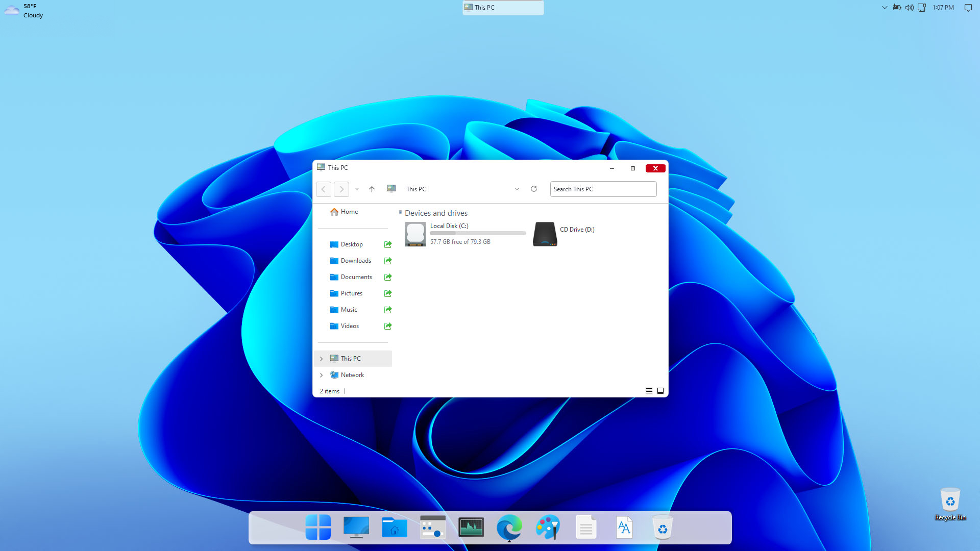Launch Task Manager from the dock
This screenshot has width=980, height=551.
pos(471,527)
